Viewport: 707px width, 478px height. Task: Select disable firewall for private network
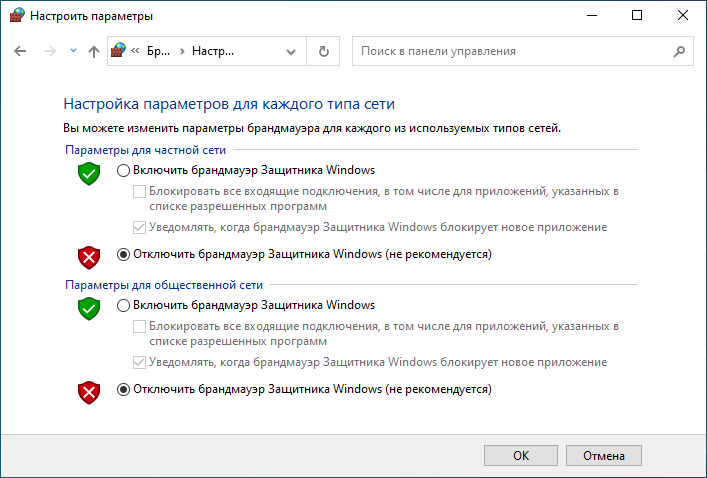tap(123, 254)
